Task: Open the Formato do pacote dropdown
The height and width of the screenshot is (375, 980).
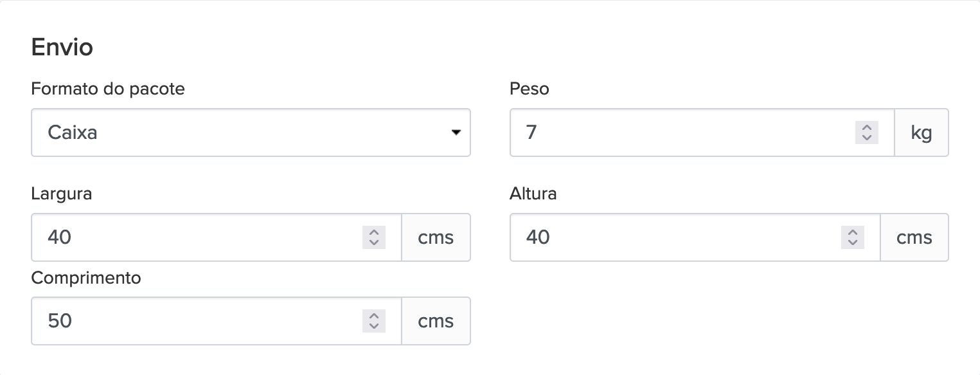Action: [251, 133]
